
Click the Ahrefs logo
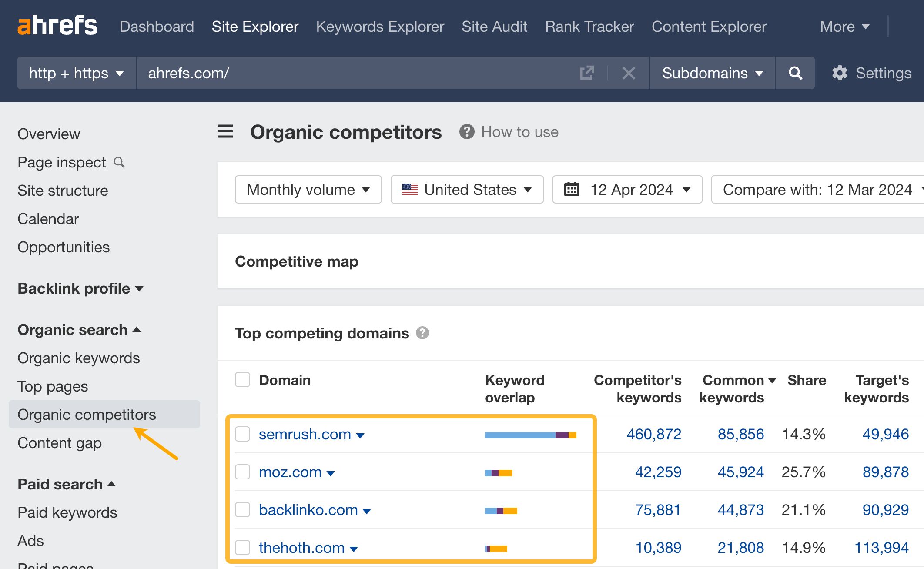(57, 25)
